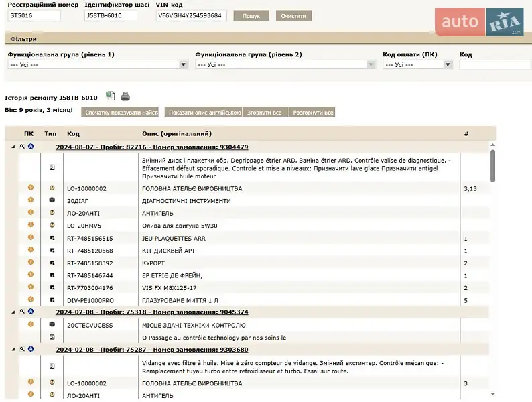The width and height of the screenshot is (532, 402).
Task: Click code cell RT-7485146744
Action: click(x=90, y=275)
